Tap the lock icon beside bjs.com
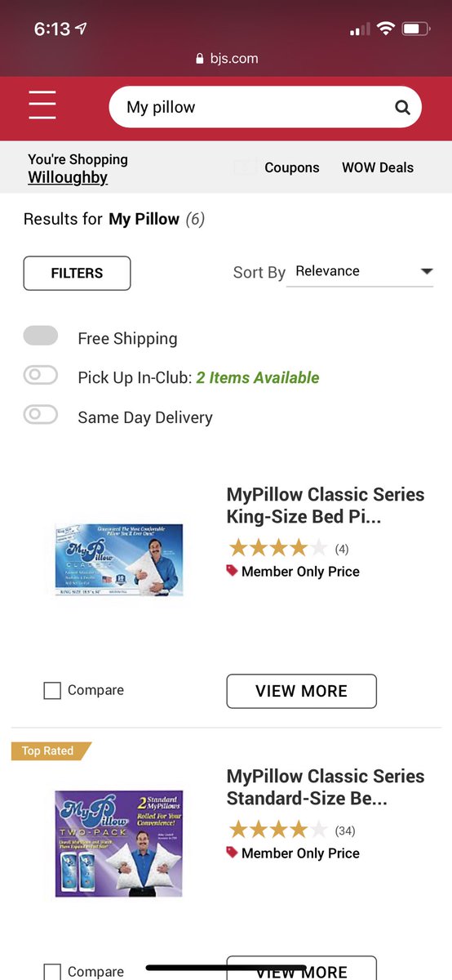Image resolution: width=452 pixels, height=980 pixels. pos(198,59)
